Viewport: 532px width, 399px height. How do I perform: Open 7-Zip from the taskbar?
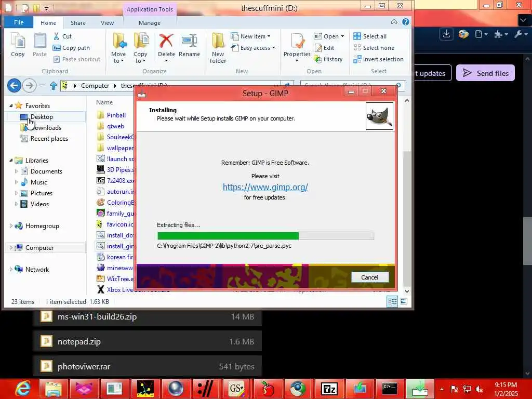point(329,389)
